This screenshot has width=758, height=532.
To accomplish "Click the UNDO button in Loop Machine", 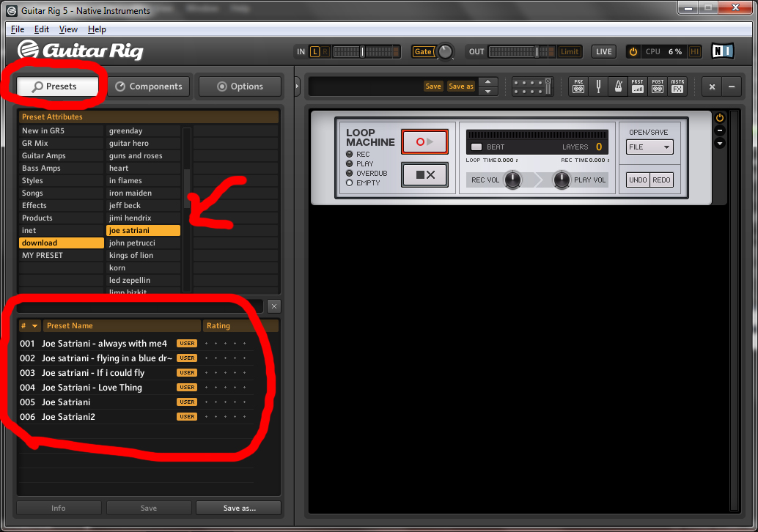I will 638,180.
